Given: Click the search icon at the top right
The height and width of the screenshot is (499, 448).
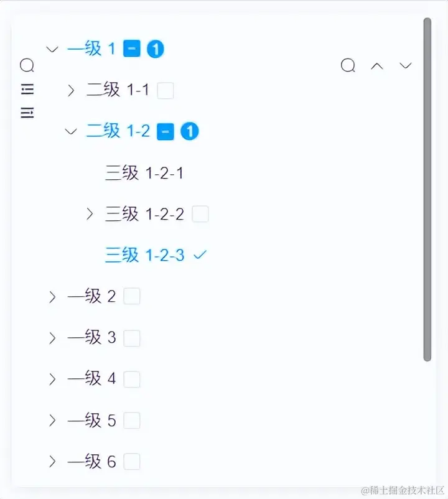Looking at the screenshot, I should click(348, 65).
